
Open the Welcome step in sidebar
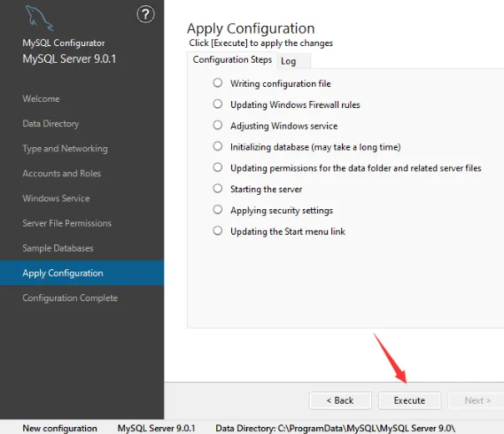coord(41,98)
